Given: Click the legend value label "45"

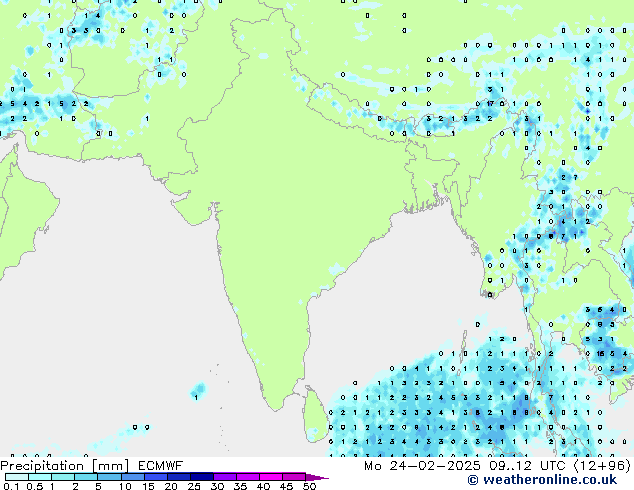Looking at the screenshot, I should [286, 486].
